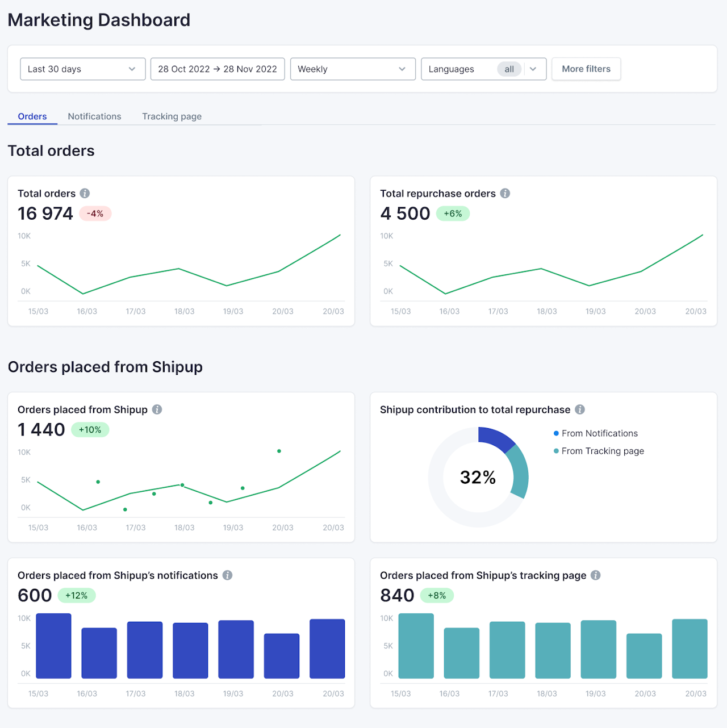727x728 pixels.
Task: Click info icon for Shipup contribution to total repurchase
Action: (580, 409)
